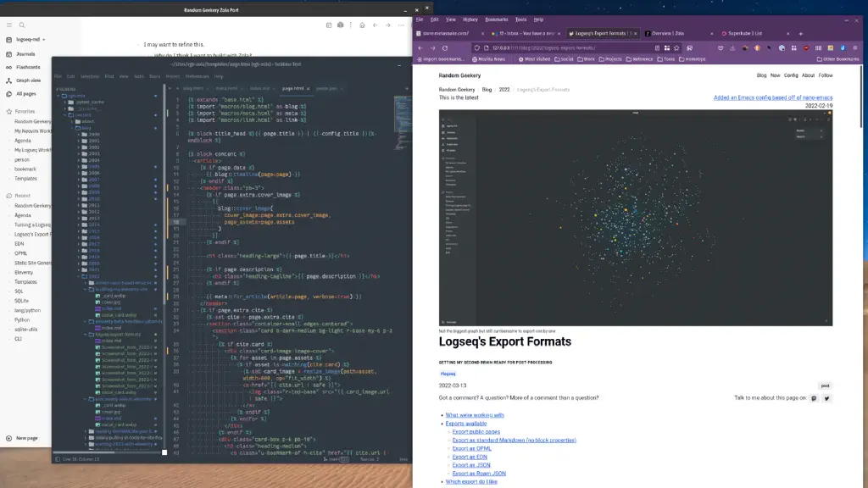
Task: Click Sublime Text new tab plus icon
Action: (x=406, y=88)
